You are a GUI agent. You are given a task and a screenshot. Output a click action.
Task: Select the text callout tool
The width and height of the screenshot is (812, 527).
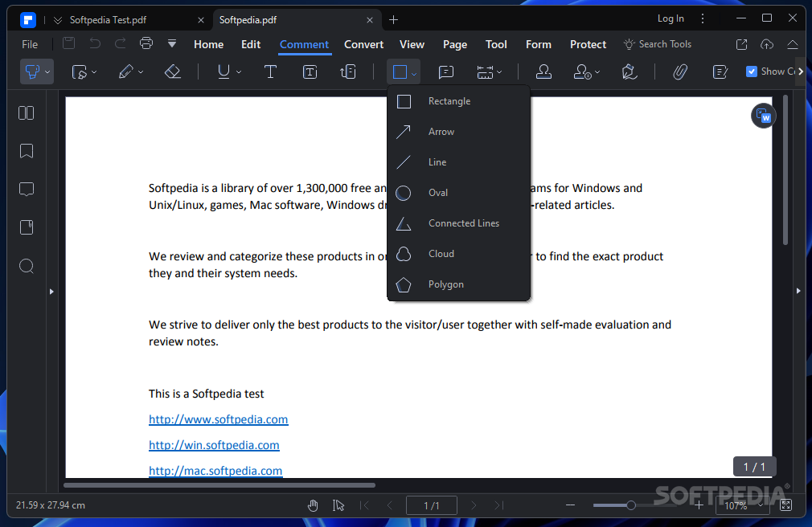pyautogui.click(x=348, y=72)
